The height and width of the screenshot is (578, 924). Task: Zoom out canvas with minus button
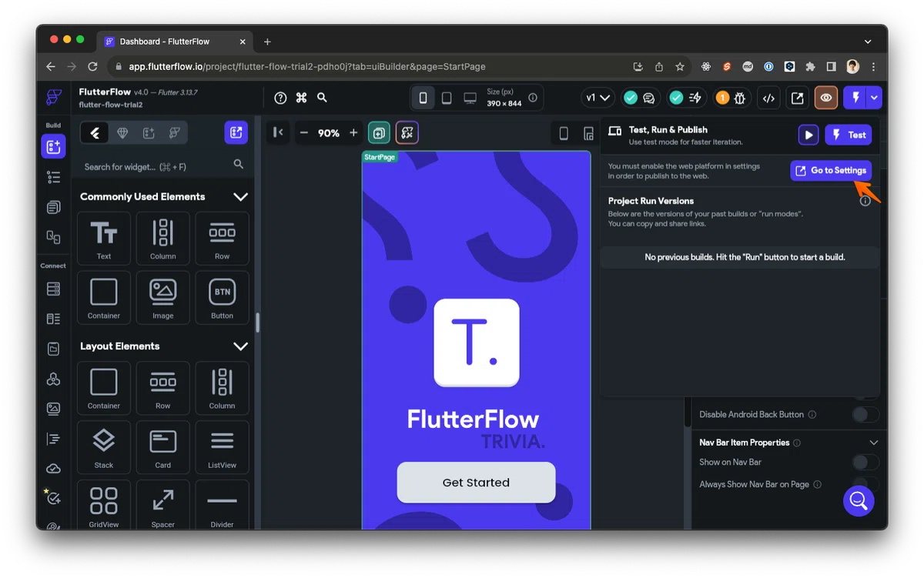point(304,133)
